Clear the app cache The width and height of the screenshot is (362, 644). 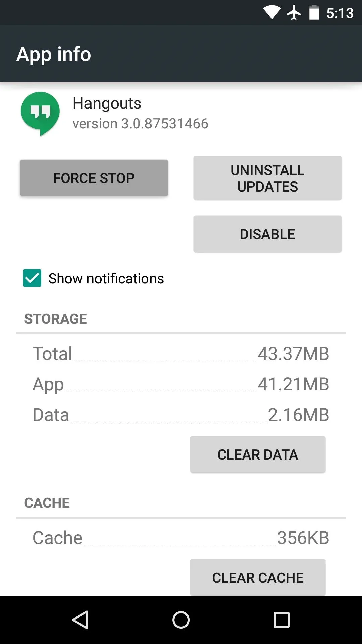pos(258,577)
